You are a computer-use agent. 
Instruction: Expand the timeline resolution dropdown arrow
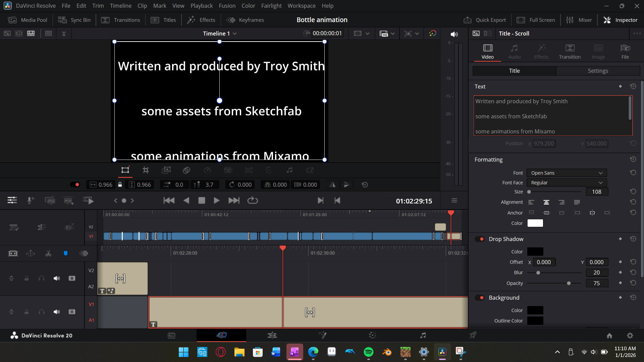coord(367,34)
